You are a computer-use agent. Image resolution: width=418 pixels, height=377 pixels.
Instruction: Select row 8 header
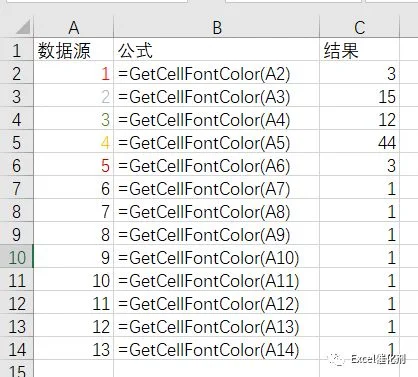[x=17, y=210]
